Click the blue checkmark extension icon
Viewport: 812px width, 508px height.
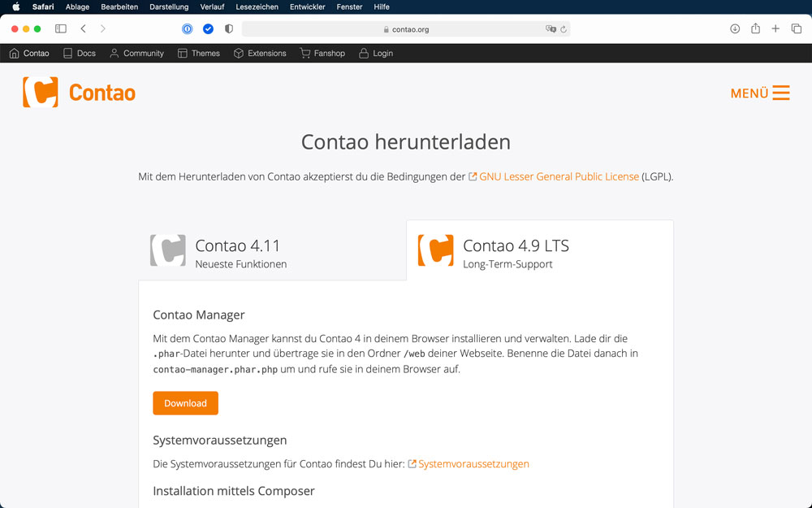(208, 29)
